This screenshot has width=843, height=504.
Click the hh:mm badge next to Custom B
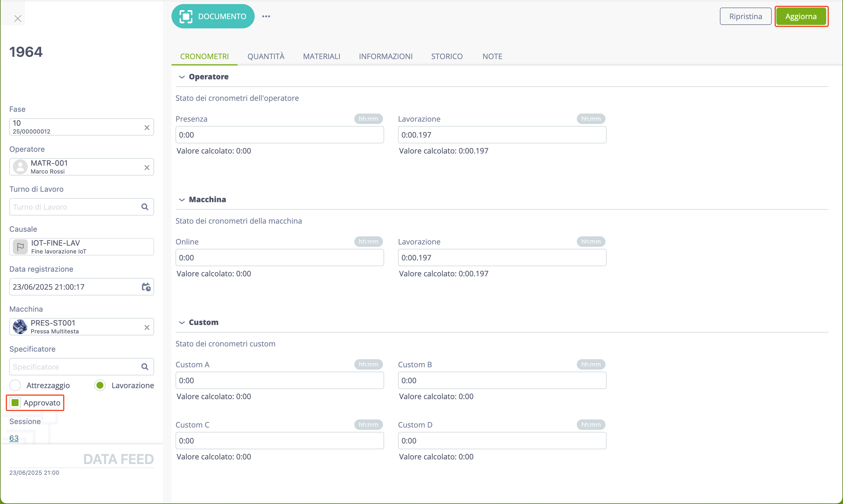(591, 364)
